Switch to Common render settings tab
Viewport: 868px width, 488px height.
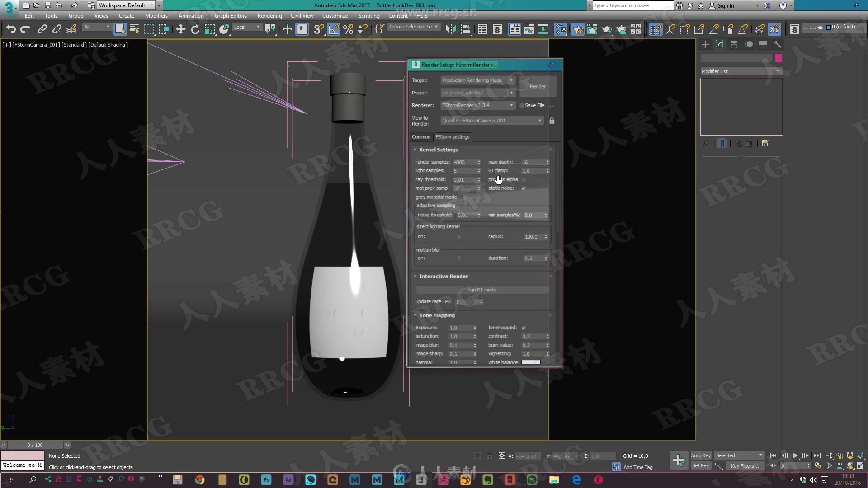tap(421, 136)
